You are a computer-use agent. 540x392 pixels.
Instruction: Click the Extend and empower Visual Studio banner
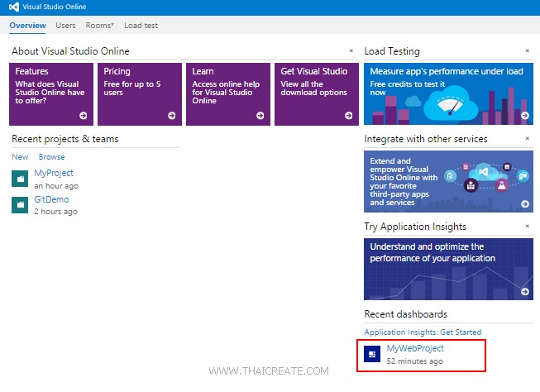tap(448, 182)
